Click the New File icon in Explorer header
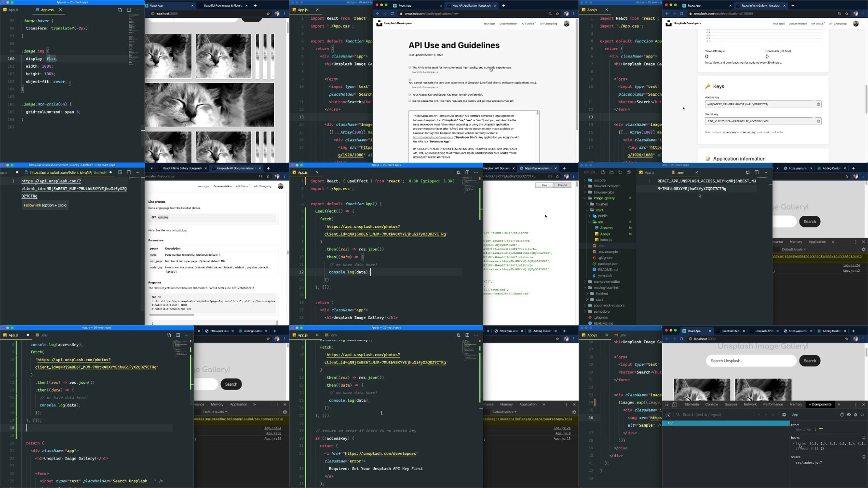Screen dimensions: 868x488 [603, 172]
